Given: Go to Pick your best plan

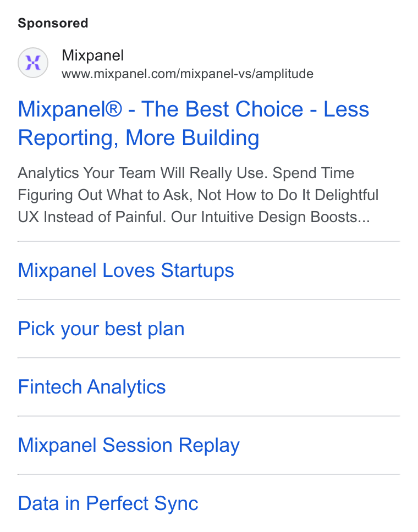Looking at the screenshot, I should [x=101, y=329].
